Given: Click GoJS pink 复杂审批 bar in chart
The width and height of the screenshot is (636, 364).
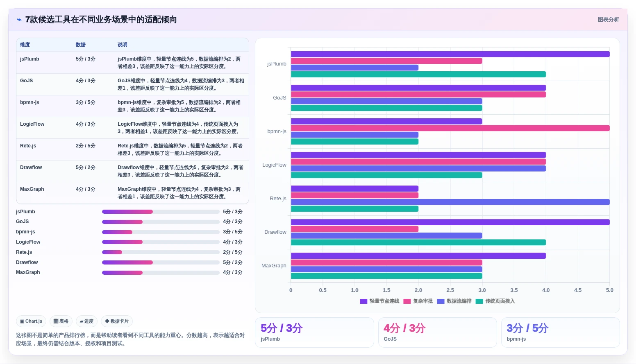Looking at the screenshot, I should [418, 95].
